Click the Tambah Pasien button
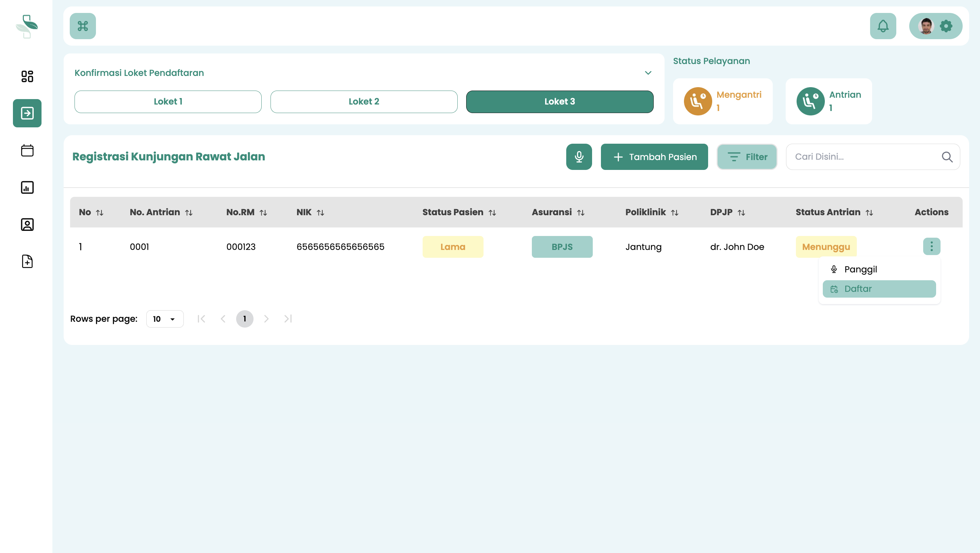This screenshot has width=980, height=553. pos(654,157)
